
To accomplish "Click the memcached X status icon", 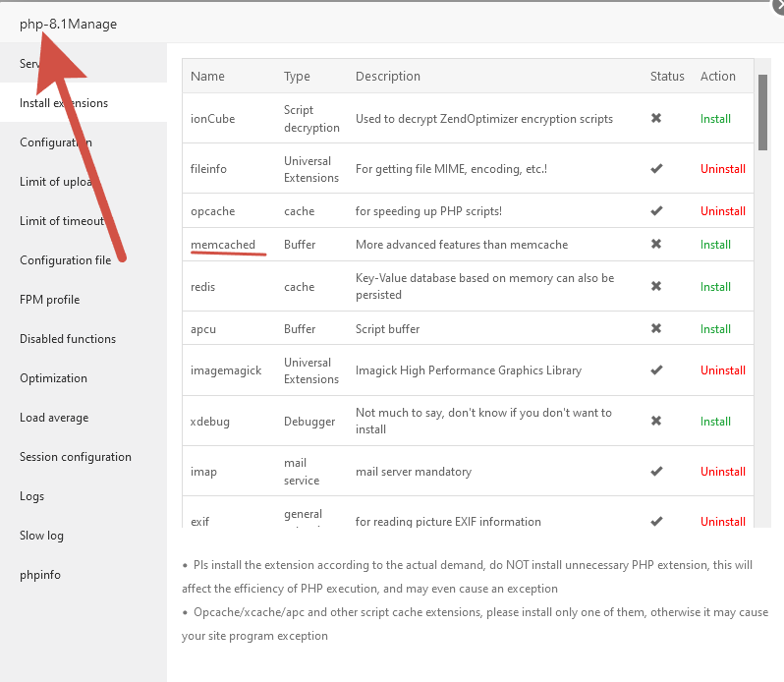I will [656, 245].
